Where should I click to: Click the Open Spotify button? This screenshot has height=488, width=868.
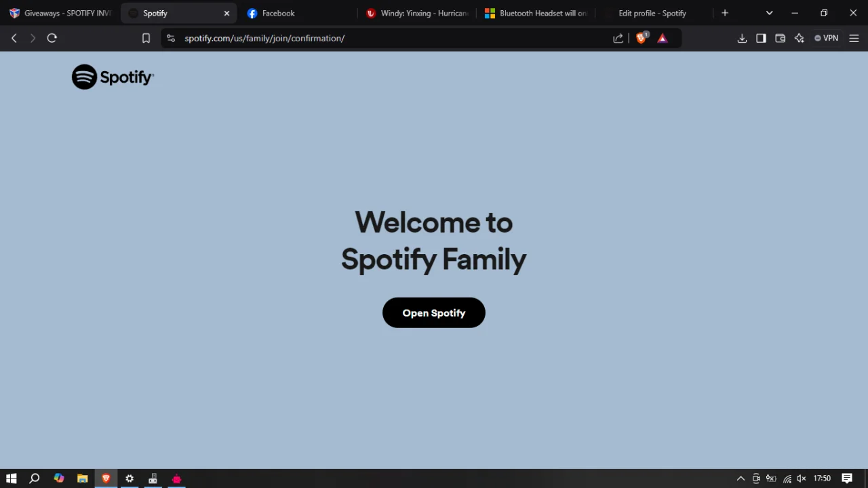coord(434,312)
